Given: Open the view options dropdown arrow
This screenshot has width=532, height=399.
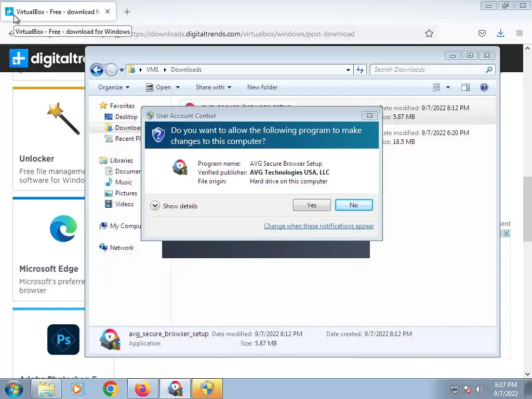Looking at the screenshot, I should coord(448,87).
